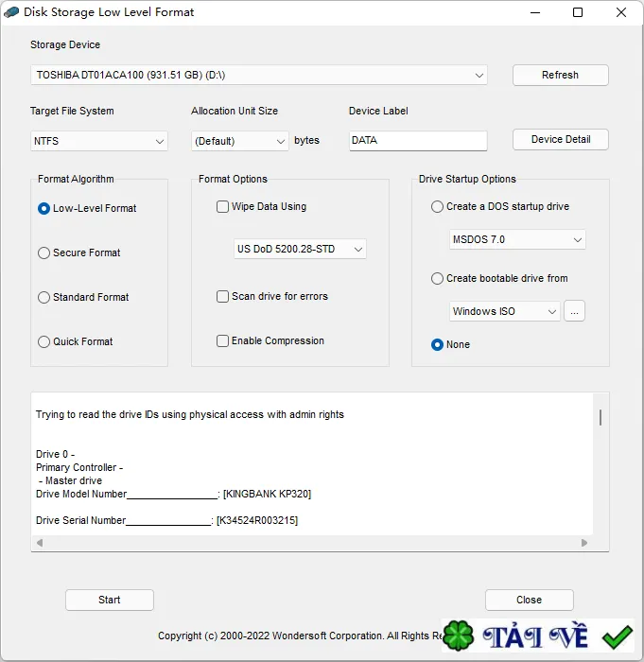The height and width of the screenshot is (662, 644).
Task: Click the Close button at bottom
Action: 530,600
